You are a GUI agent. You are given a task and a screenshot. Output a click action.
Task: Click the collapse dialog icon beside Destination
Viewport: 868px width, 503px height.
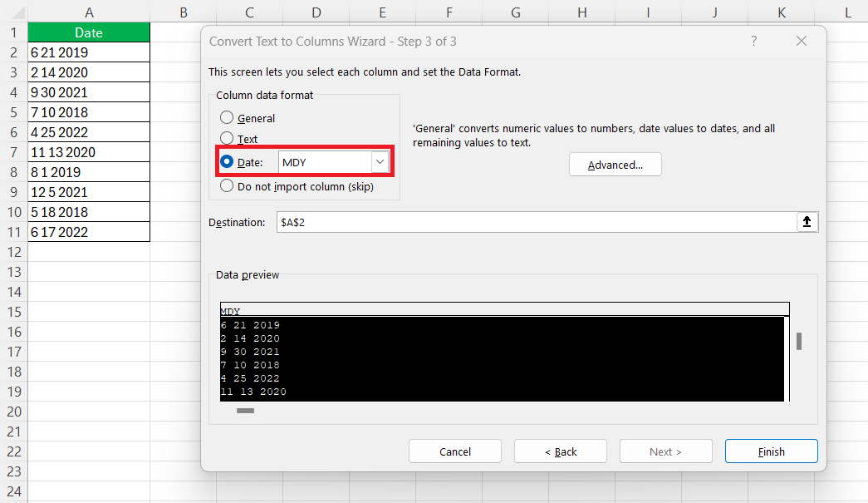pyautogui.click(x=807, y=222)
